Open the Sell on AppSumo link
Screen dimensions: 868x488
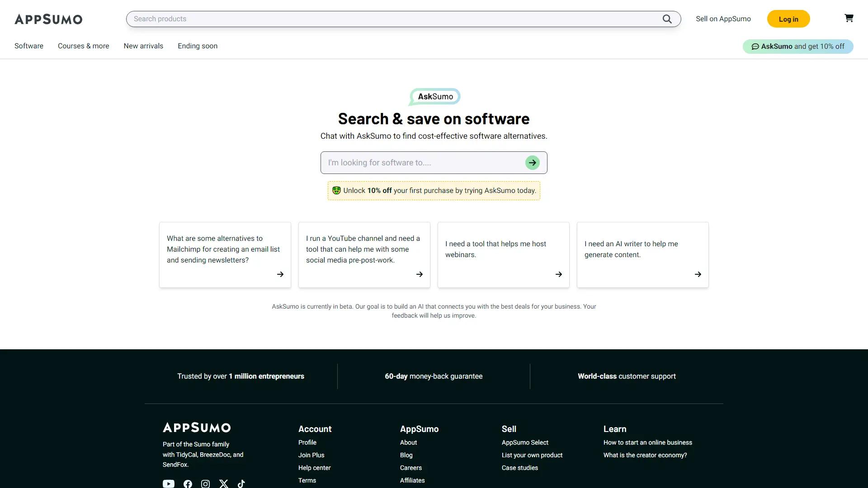[x=723, y=19]
